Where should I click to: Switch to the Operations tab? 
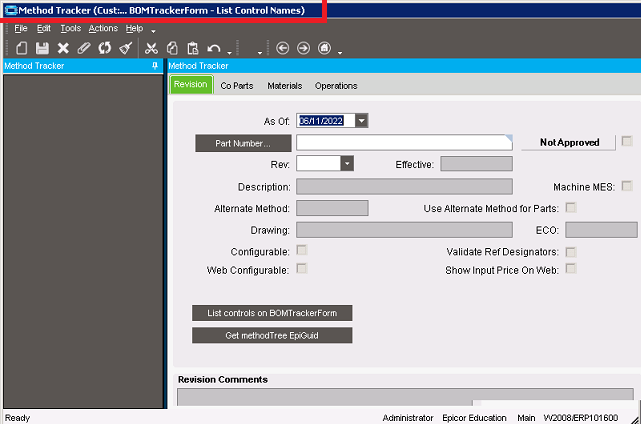tap(336, 85)
